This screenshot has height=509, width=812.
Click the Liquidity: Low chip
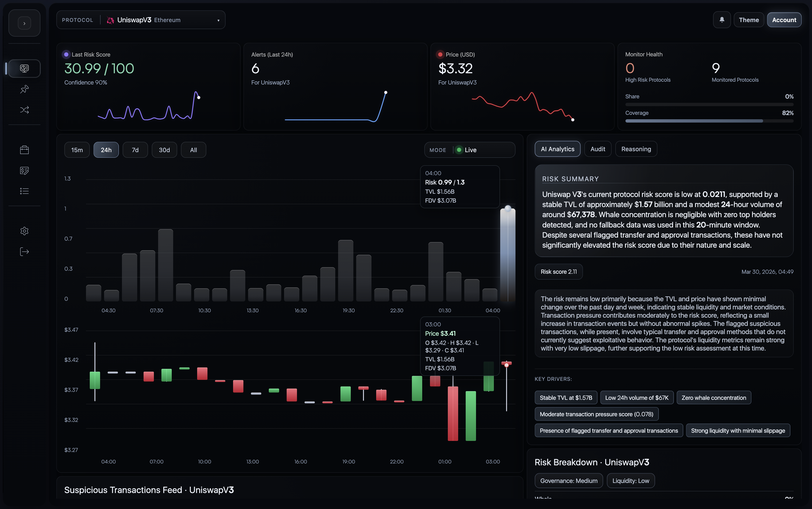630,481
